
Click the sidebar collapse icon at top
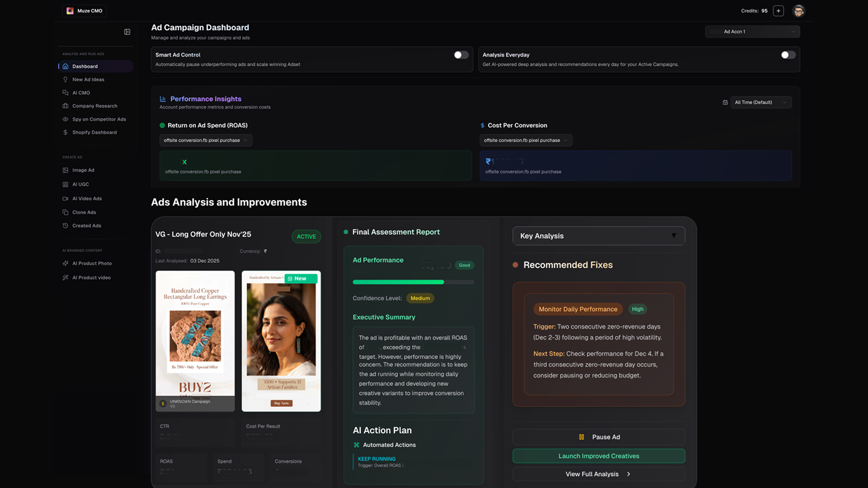[127, 32]
